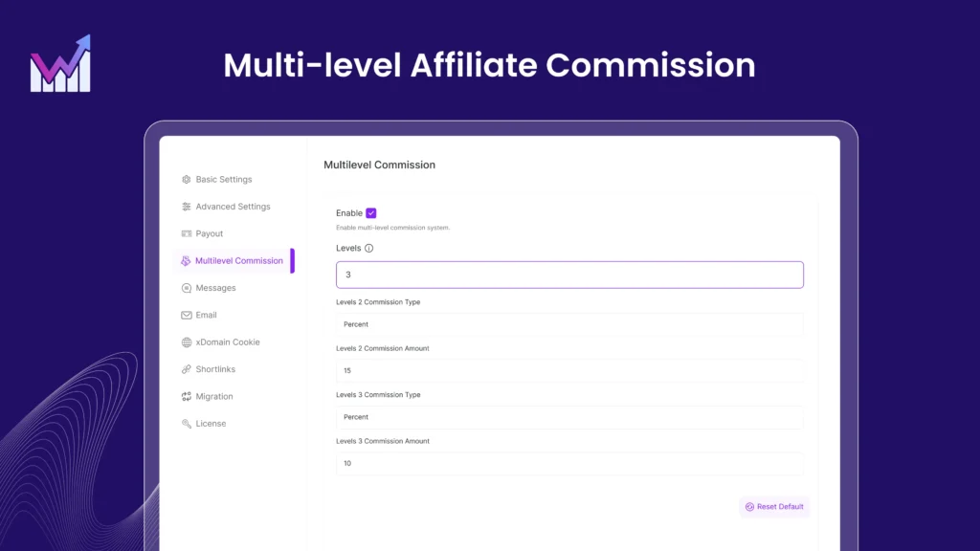Image resolution: width=980 pixels, height=551 pixels.
Task: Click the Migration icon in sidebar
Action: click(x=187, y=397)
